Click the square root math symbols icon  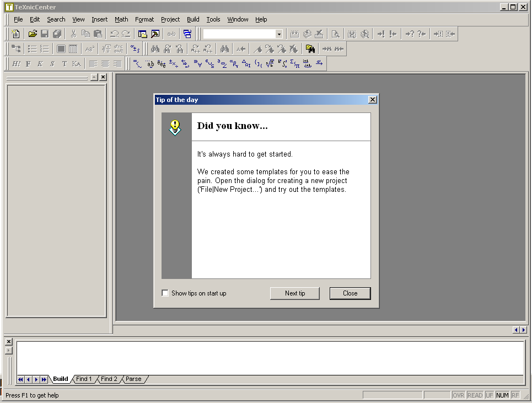[x=270, y=63]
